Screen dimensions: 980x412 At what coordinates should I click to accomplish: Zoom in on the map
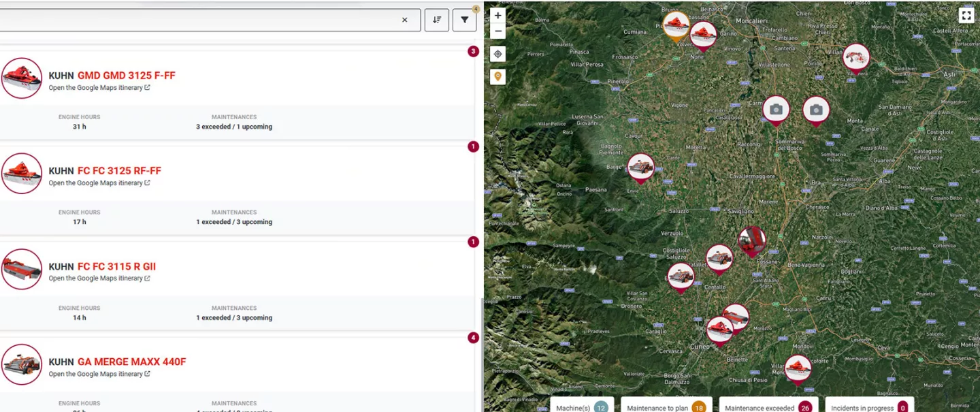coord(498,16)
